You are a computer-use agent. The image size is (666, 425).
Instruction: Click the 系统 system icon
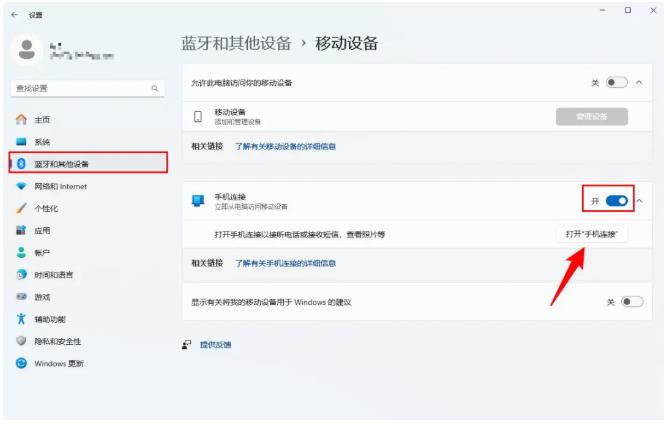[21, 142]
